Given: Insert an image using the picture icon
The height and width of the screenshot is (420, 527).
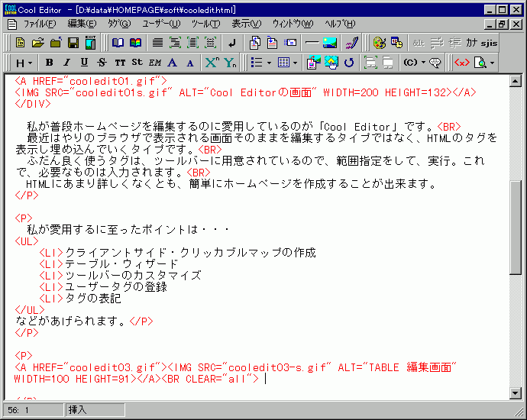Looking at the screenshot, I should click(x=330, y=42).
